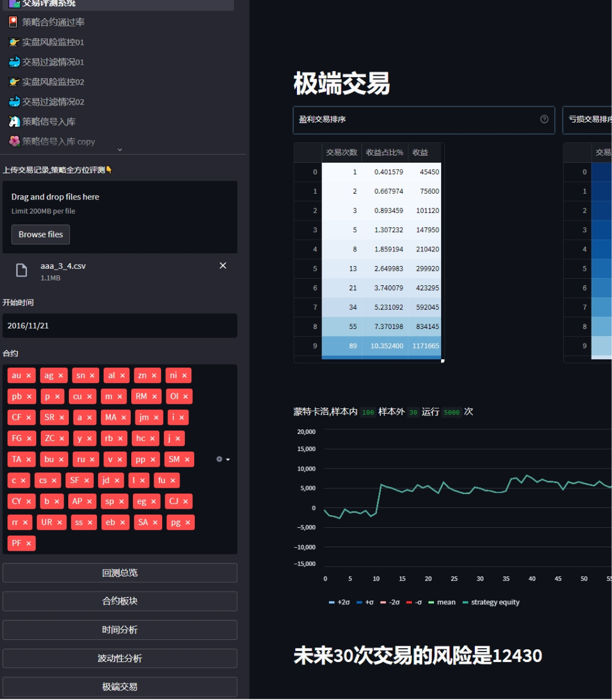Toggle the +2σ legend series
Image resolution: width=612 pixels, height=700 pixels.
pyautogui.click(x=340, y=603)
